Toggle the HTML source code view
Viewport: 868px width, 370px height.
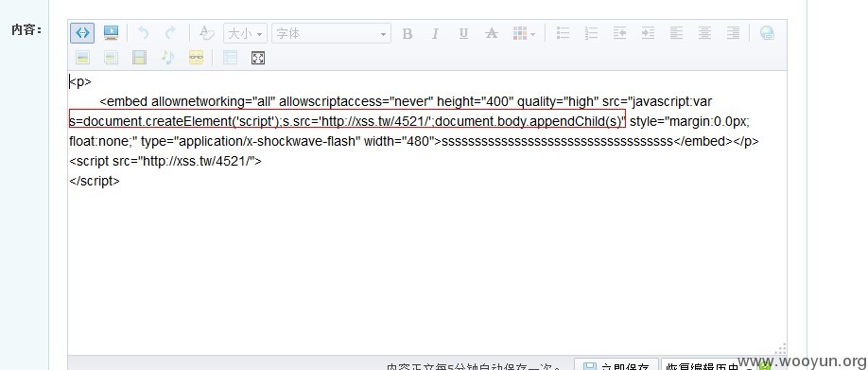pos(82,33)
